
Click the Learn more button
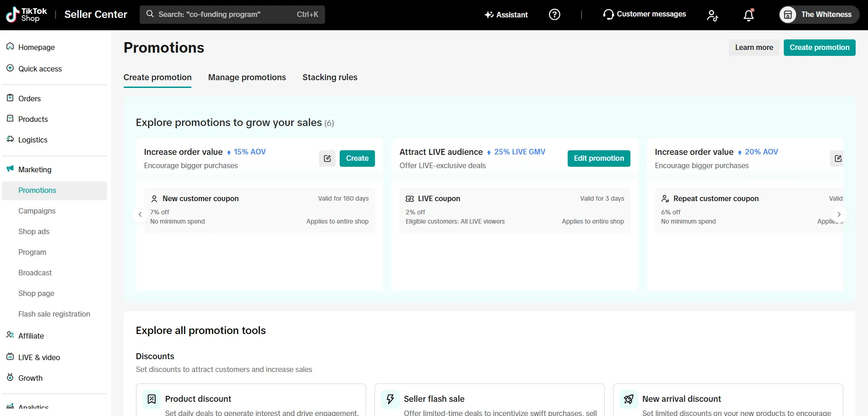click(754, 48)
